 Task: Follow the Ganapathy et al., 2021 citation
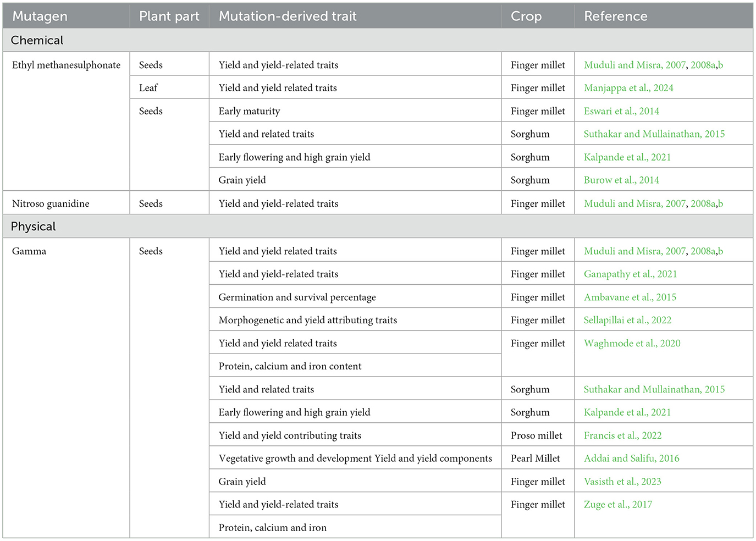[x=630, y=274]
